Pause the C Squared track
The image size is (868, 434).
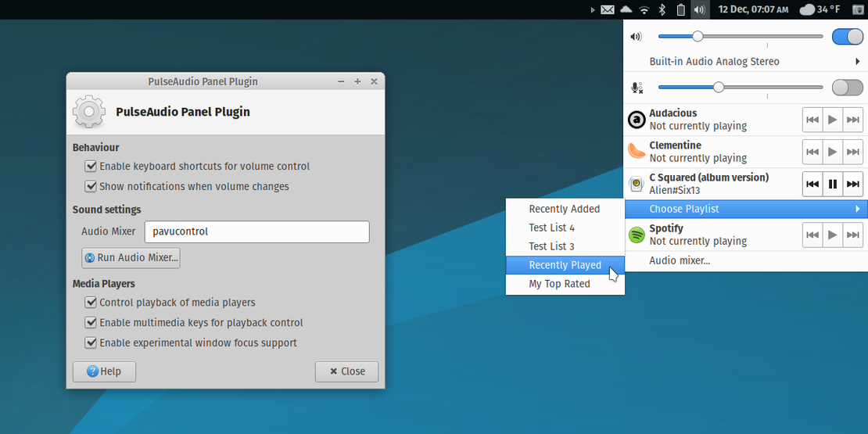click(x=833, y=184)
